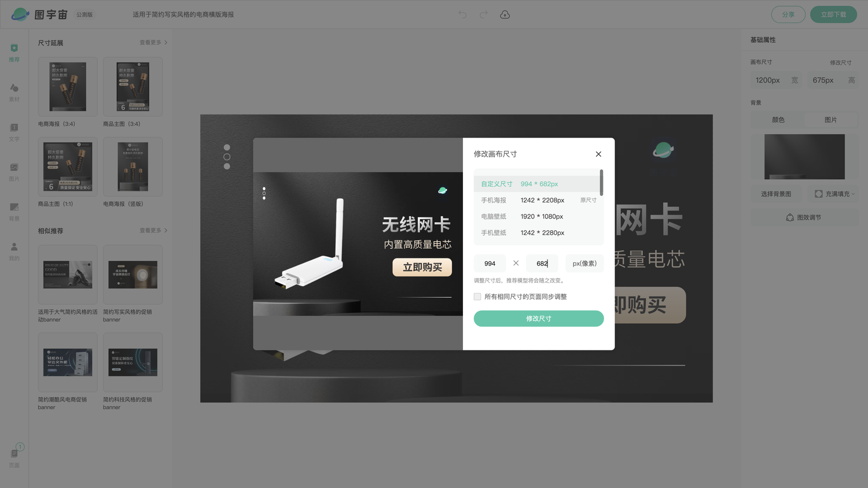Image resolution: width=868 pixels, height=488 pixels.
Task: Click the 内置高质量电芯 text in the dialog preview
Action: pos(418,245)
